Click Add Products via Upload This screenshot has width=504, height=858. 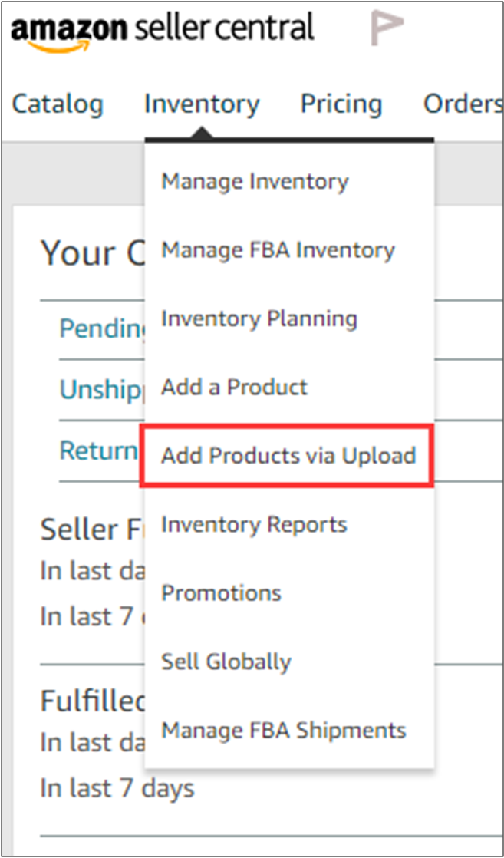[288, 455]
